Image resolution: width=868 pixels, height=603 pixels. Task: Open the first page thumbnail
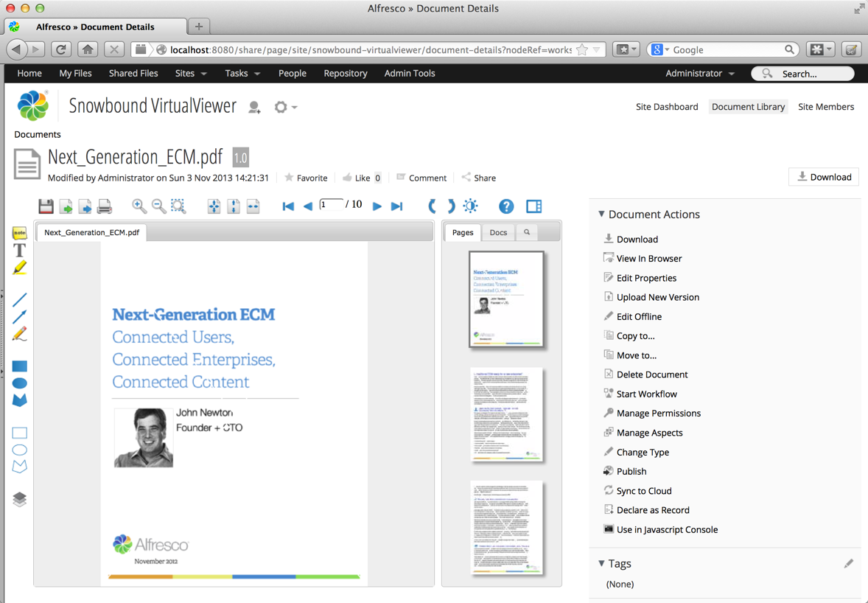pyautogui.click(x=506, y=299)
